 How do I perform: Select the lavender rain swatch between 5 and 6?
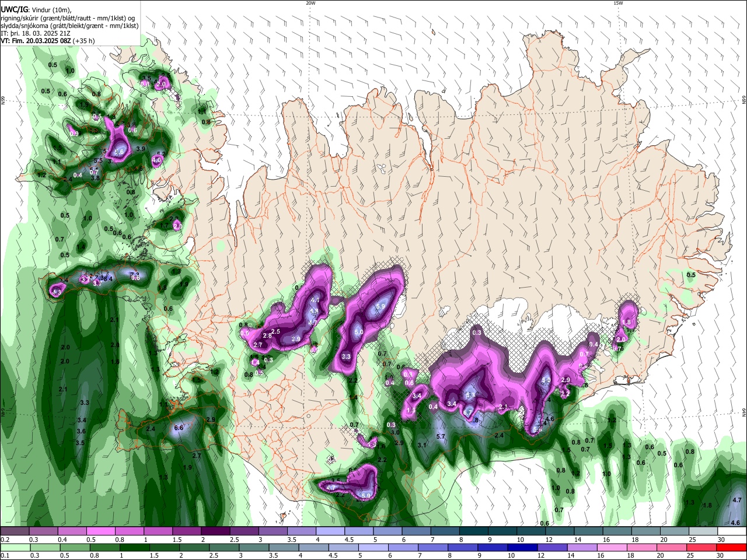[388, 547]
